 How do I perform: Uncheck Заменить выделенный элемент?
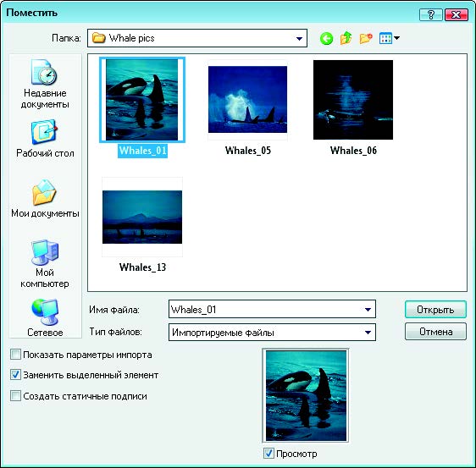tap(15, 375)
